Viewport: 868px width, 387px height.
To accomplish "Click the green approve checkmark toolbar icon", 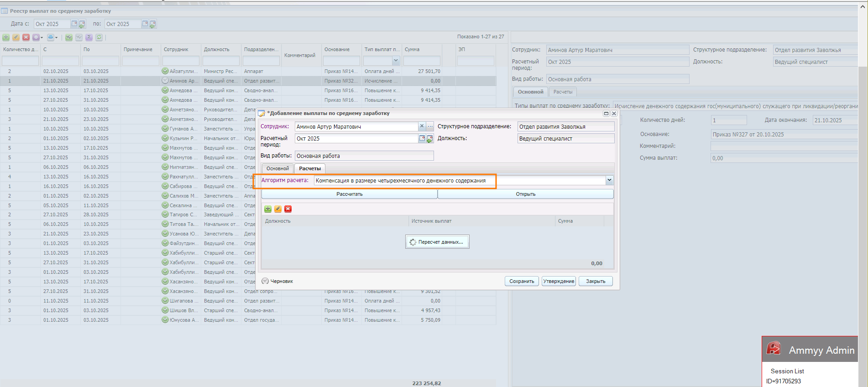I will pos(69,37).
